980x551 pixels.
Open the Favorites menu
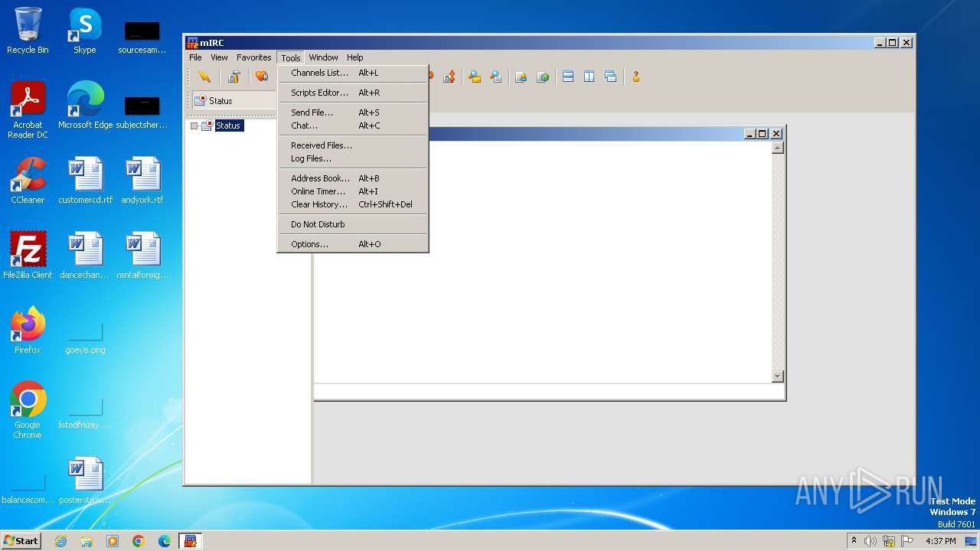pyautogui.click(x=253, y=57)
